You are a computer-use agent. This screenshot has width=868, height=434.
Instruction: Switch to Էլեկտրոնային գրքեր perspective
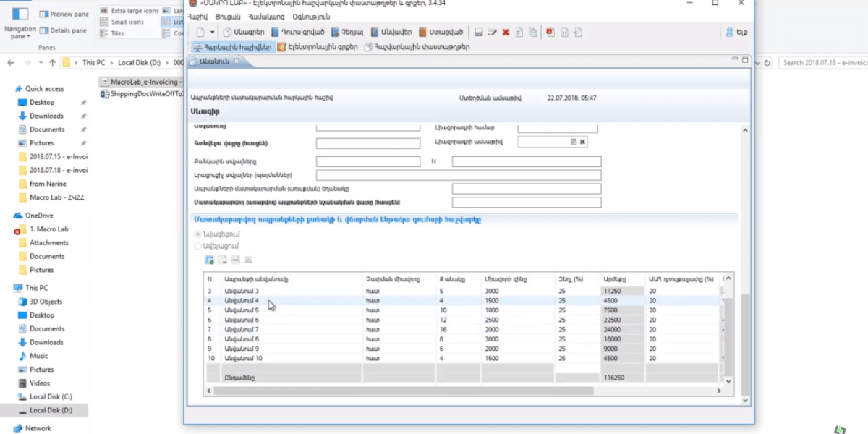click(318, 46)
